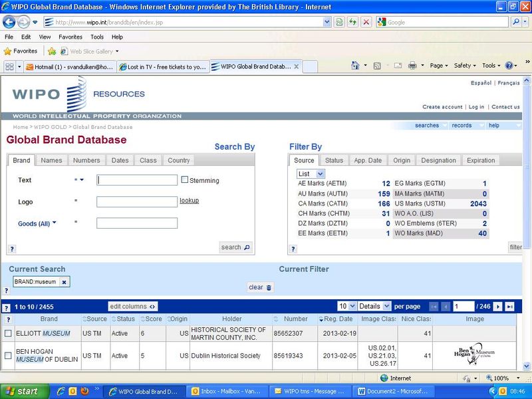The image size is (532, 399).
Task: Click the Firefox quick launch icon
Action: [85, 391]
